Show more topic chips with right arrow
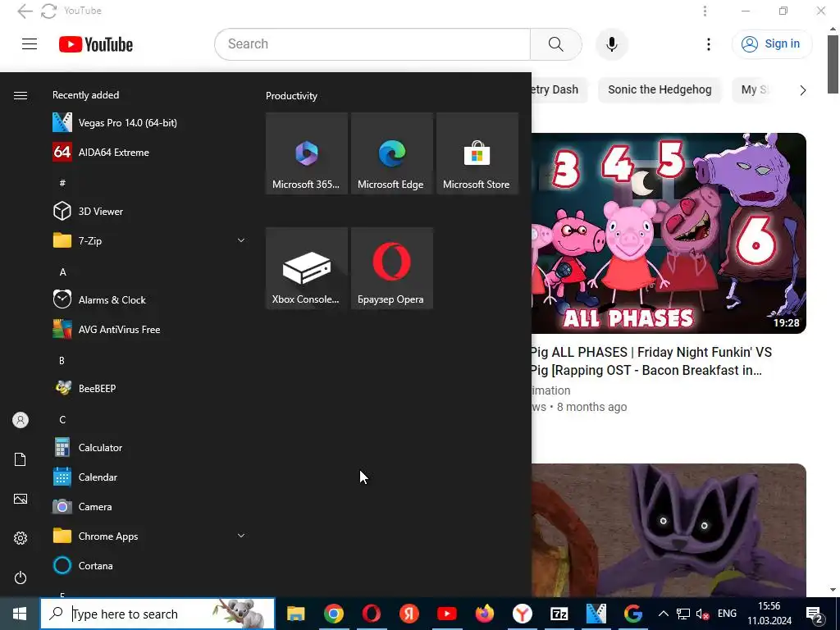 (802, 90)
